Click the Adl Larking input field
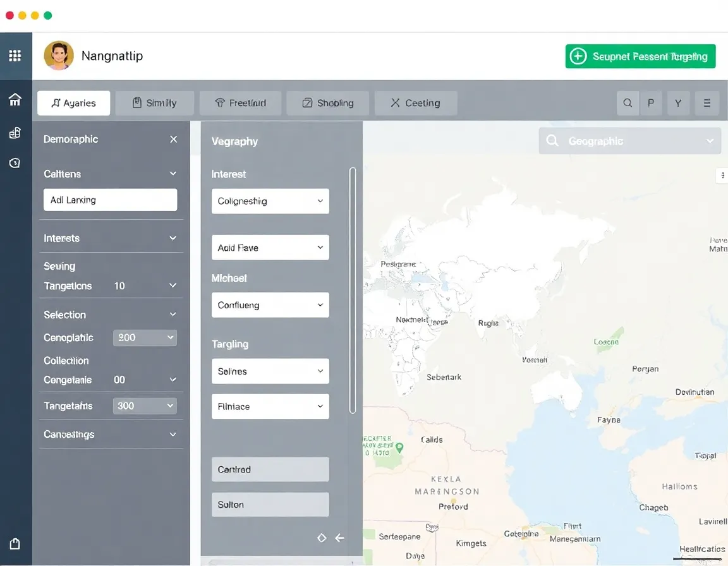This screenshot has width=728, height=566. tap(110, 200)
